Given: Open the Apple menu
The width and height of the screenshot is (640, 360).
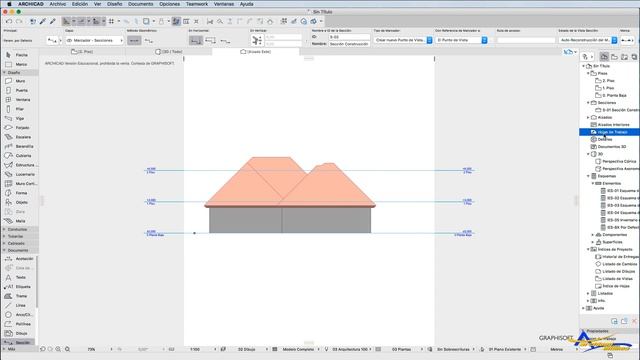Looking at the screenshot, I should point(9,4).
